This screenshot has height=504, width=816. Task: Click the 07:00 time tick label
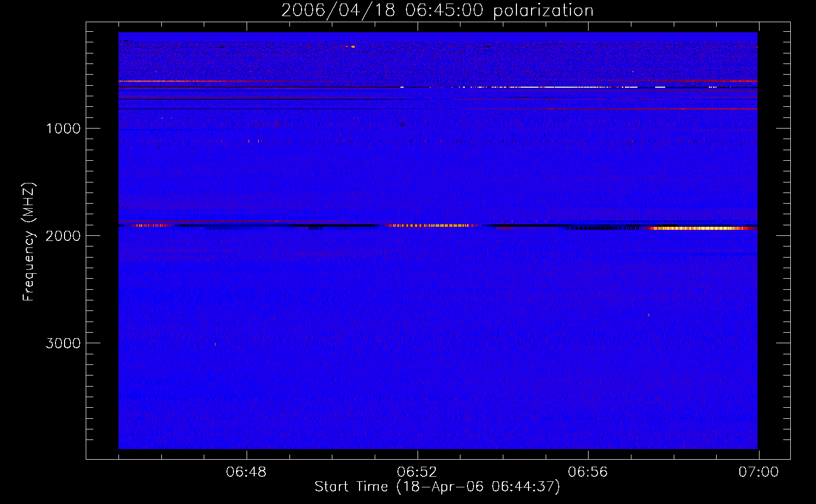(759, 472)
